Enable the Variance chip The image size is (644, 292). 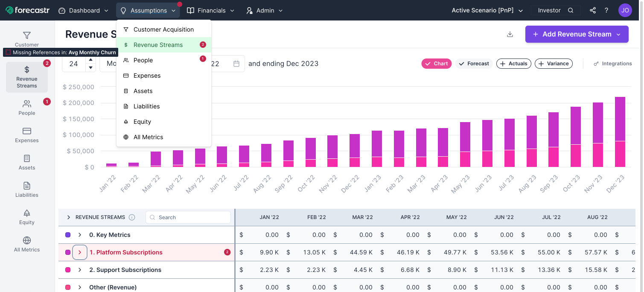click(x=554, y=64)
